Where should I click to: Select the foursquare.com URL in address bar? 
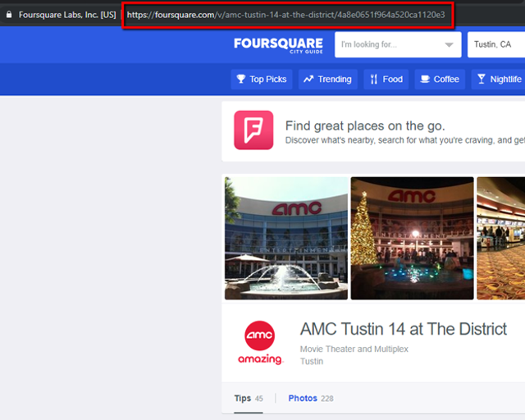coord(286,15)
